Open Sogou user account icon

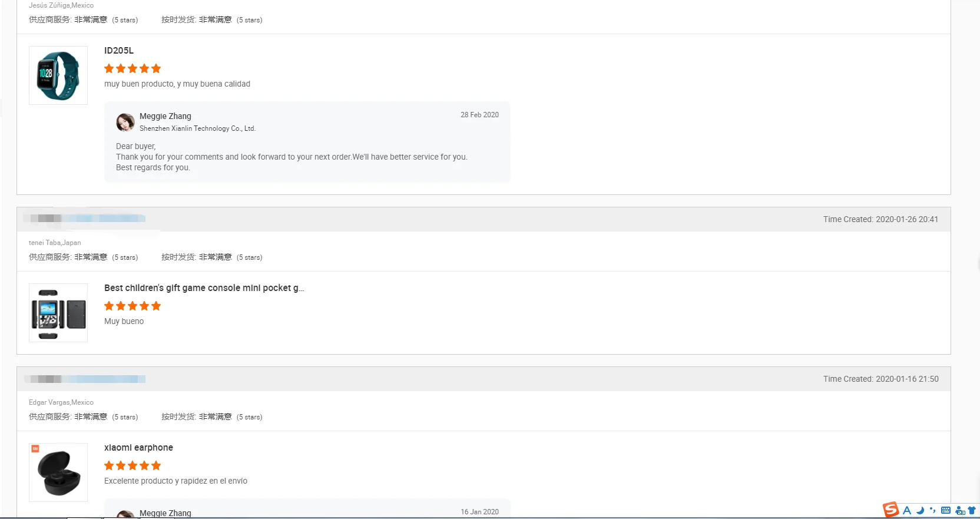(960, 511)
